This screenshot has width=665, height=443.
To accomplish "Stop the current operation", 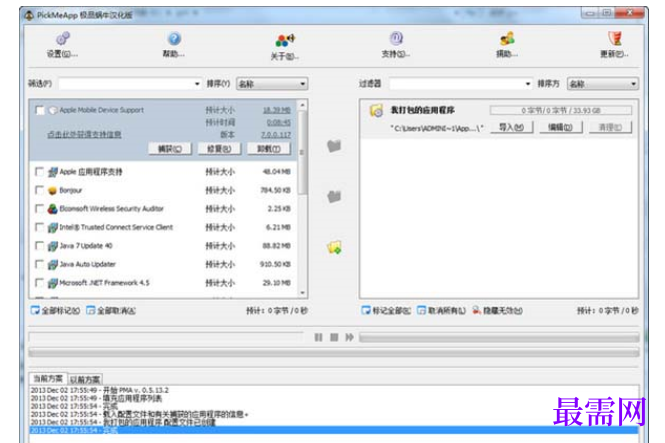I will coord(334,337).
